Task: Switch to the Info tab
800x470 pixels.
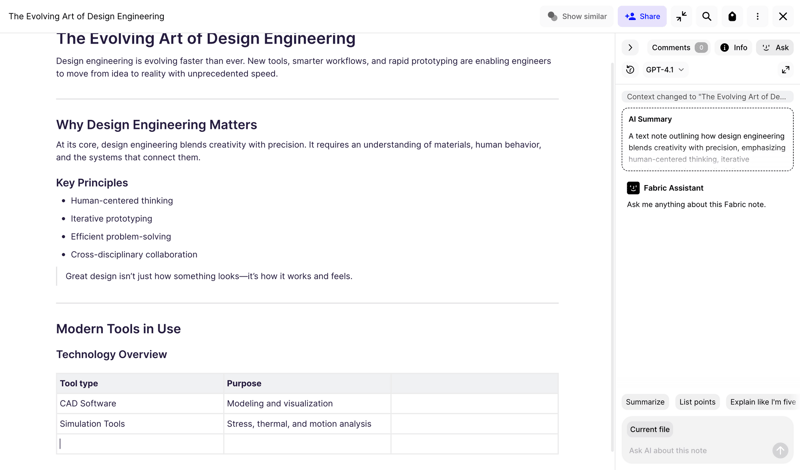Action: 733,47
